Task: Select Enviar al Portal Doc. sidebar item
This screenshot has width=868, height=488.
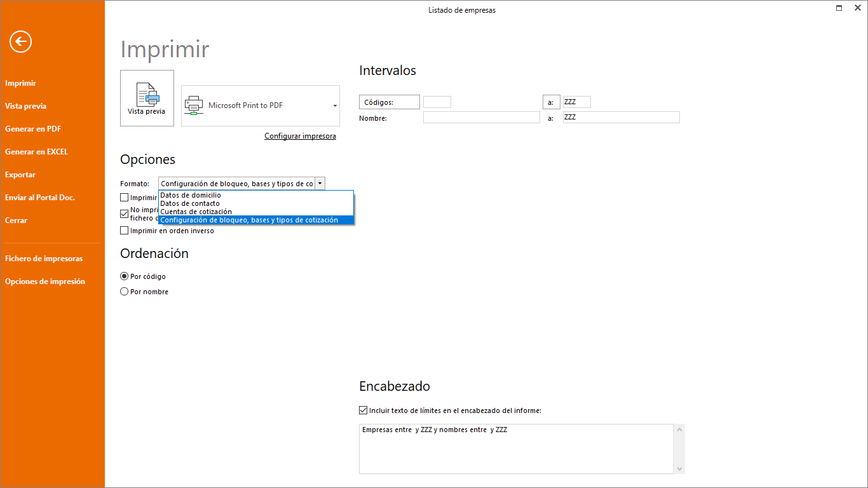Action: click(40, 198)
